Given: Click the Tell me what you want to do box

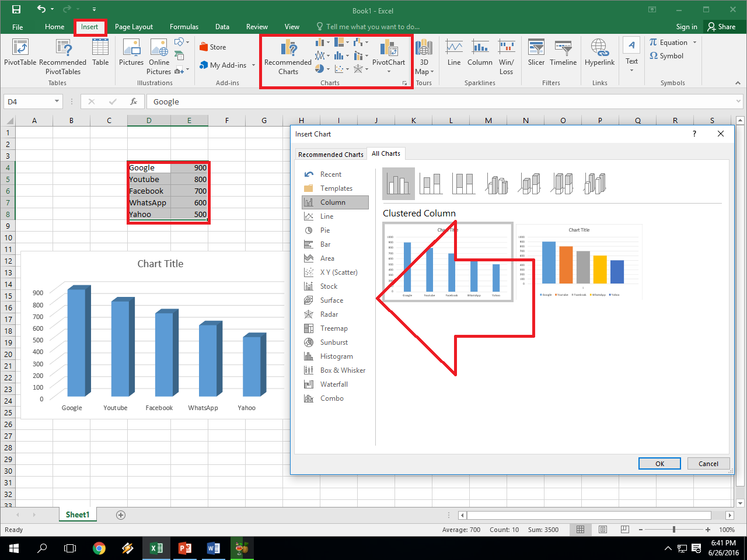Looking at the screenshot, I should (368, 27).
